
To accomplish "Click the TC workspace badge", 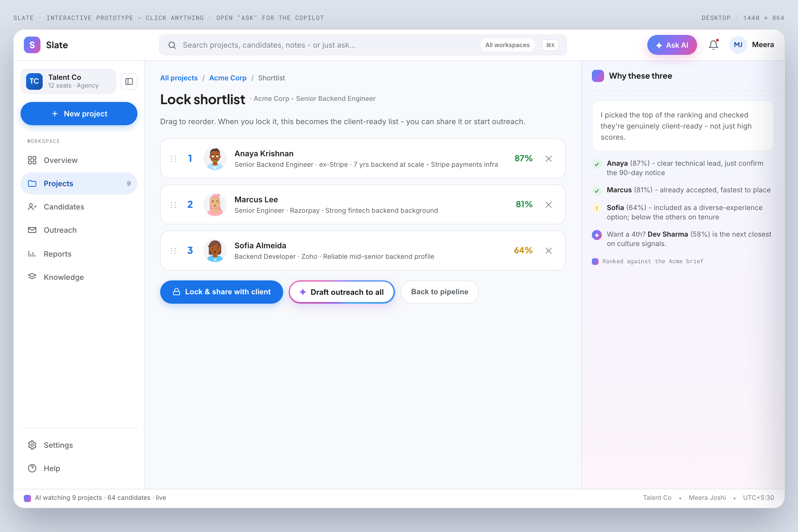I will click(x=34, y=81).
